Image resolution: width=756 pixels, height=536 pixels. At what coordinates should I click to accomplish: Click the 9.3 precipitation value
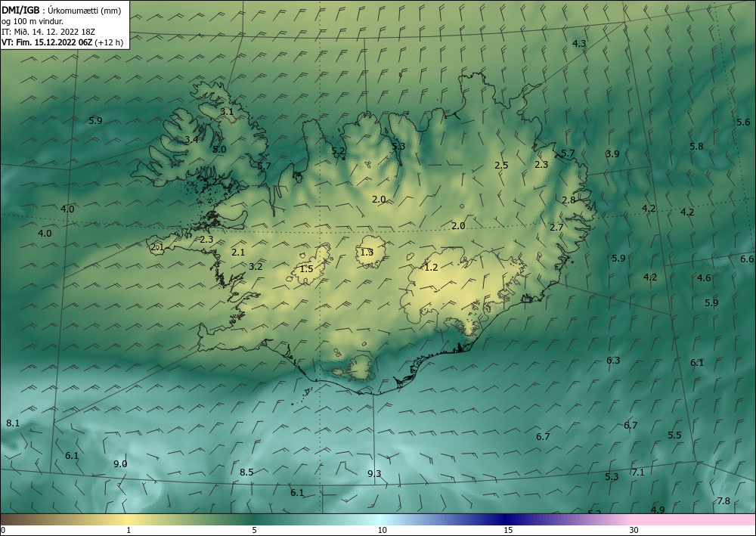click(x=374, y=473)
